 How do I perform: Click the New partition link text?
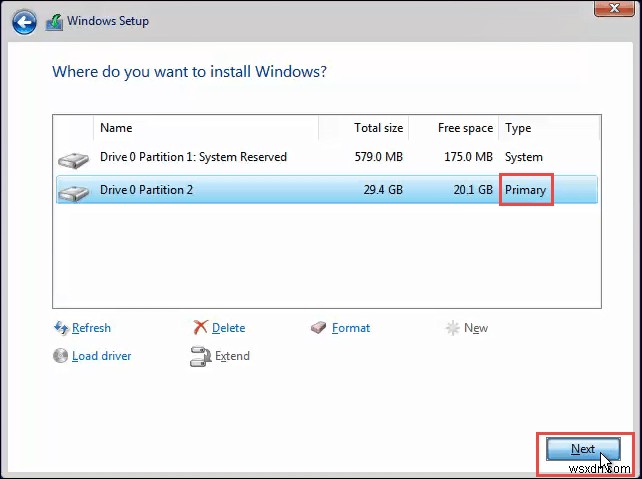[x=476, y=328]
